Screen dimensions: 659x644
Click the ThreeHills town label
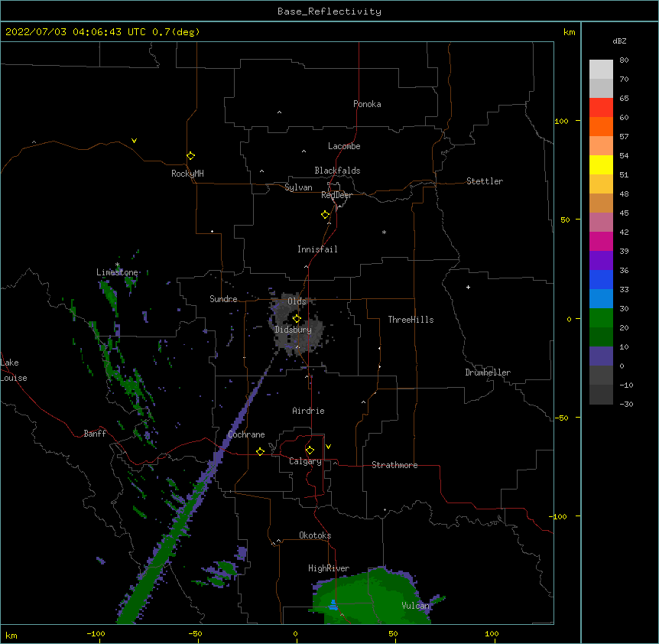[411, 320]
